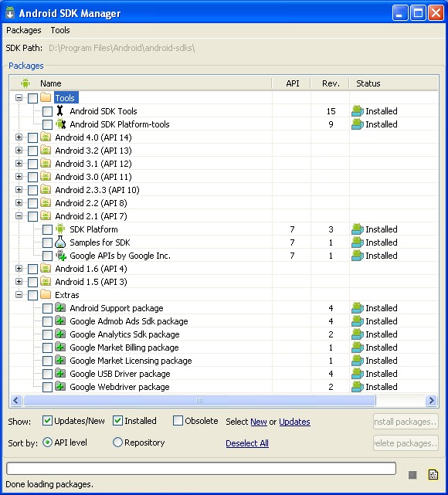The height and width of the screenshot is (495, 448).
Task: Click the android icon in the table header
Action: [25, 83]
